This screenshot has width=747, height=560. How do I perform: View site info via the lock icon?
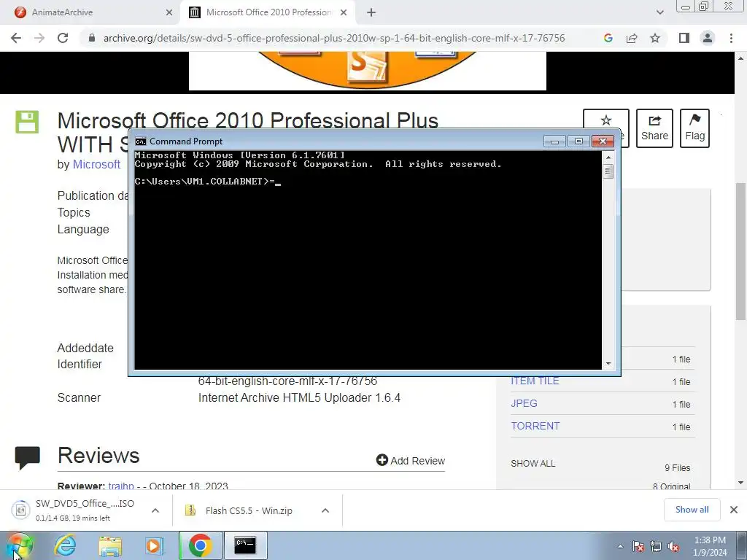point(92,38)
